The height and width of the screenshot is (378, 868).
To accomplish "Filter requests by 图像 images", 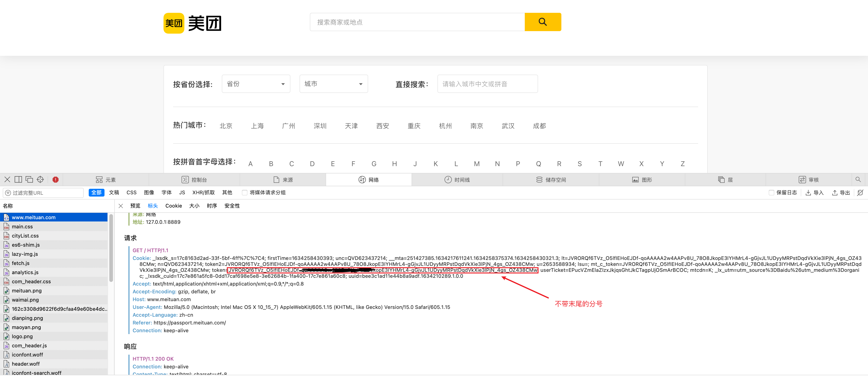I will click(149, 192).
